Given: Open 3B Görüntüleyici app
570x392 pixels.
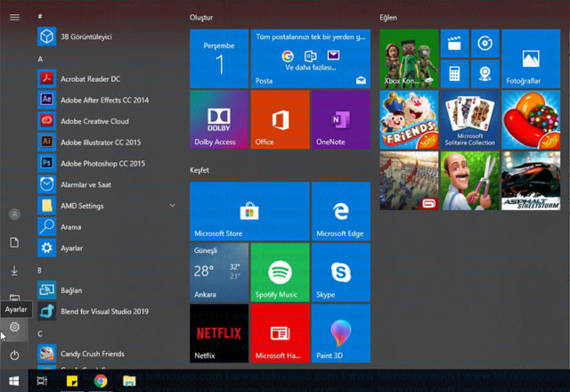Looking at the screenshot, I should [x=107, y=37].
